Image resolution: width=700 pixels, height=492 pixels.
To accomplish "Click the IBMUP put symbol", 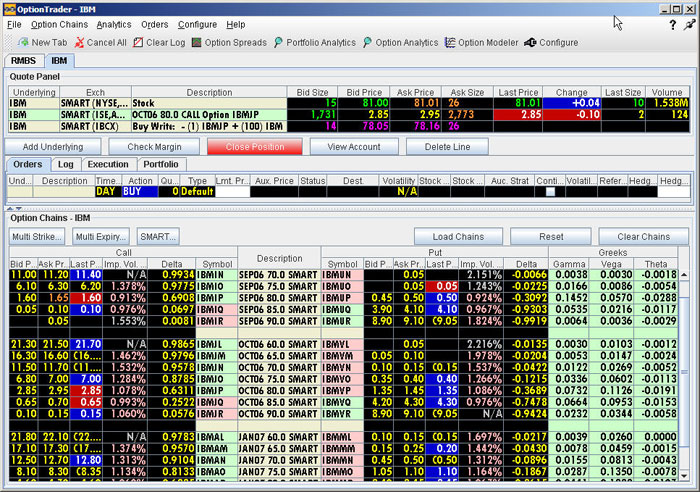I will (x=342, y=298).
